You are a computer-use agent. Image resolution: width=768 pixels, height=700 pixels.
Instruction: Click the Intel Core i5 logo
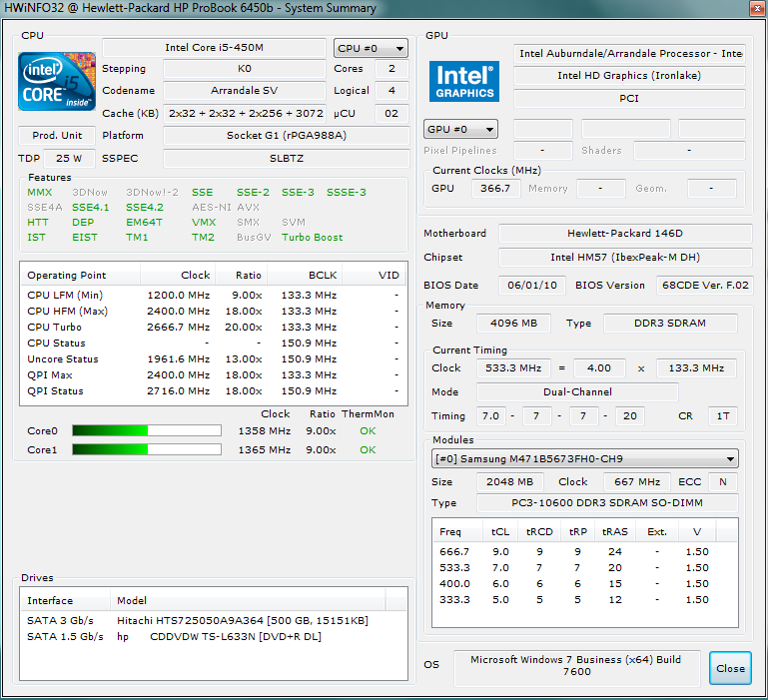point(57,81)
